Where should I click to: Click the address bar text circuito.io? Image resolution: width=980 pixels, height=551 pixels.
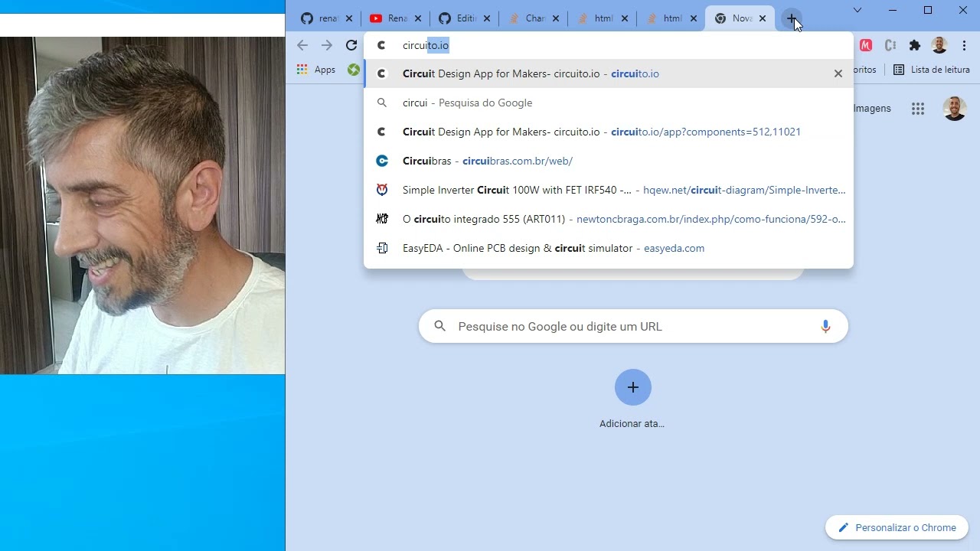[x=426, y=45]
